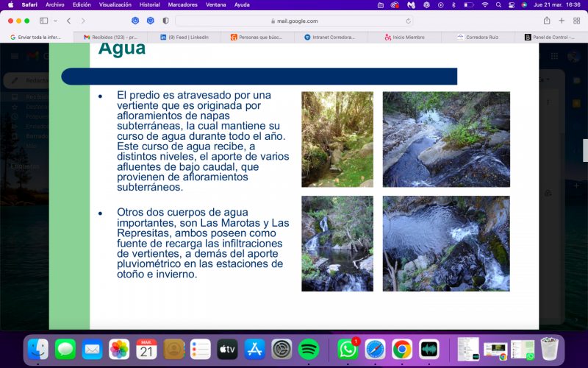Switch to the Corredora Ruiz tab

478,38
